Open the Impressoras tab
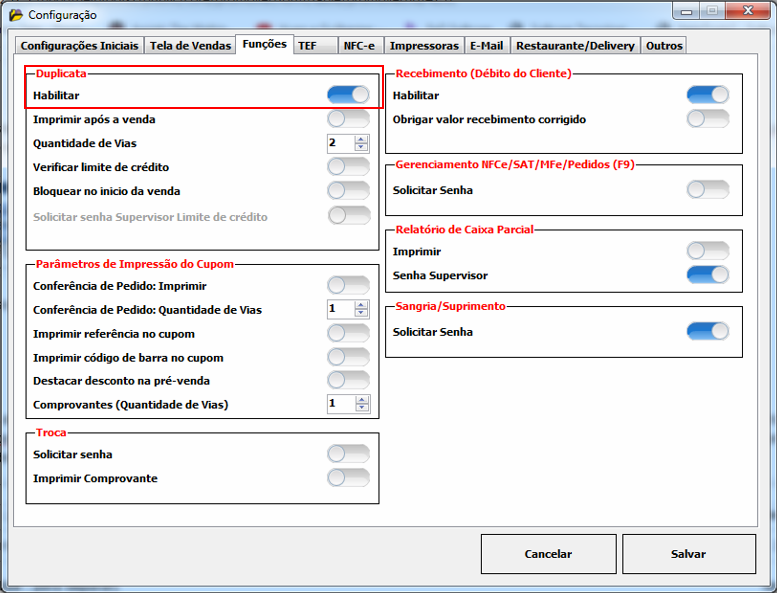The image size is (777, 593). click(x=424, y=46)
